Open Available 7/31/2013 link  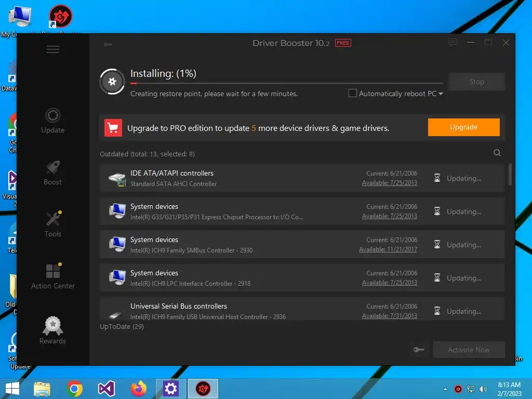coord(390,316)
